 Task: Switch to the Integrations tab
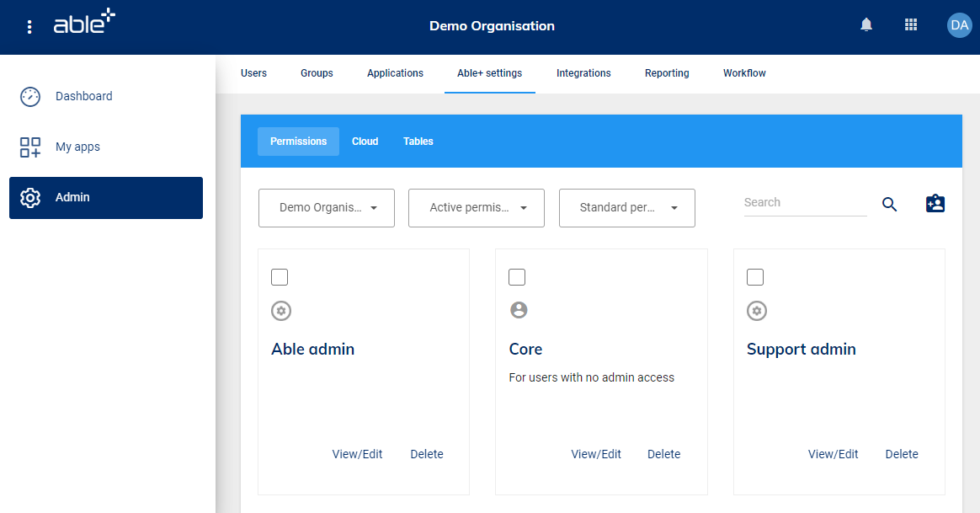click(x=583, y=73)
